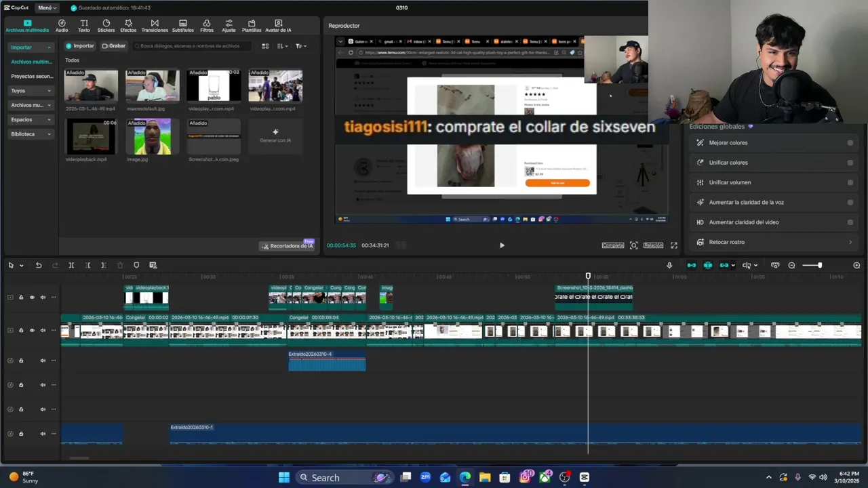This screenshot has width=868, height=488.
Task: Enable Unificar volumen checkbox
Action: tap(850, 182)
